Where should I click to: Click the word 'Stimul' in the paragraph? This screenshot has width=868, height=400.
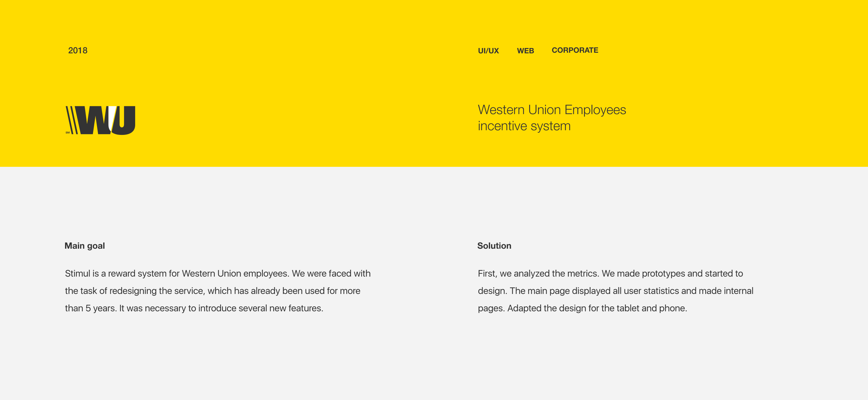coord(77,273)
